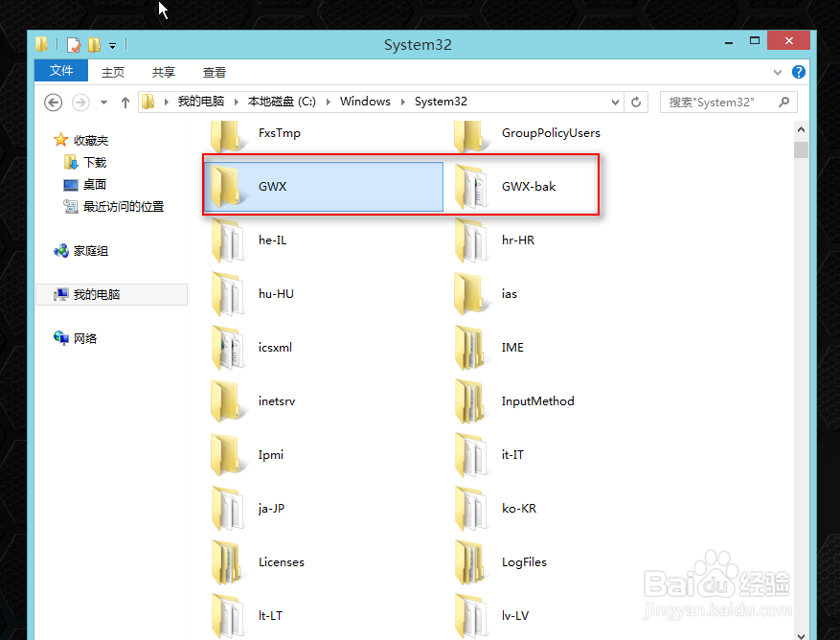The height and width of the screenshot is (640, 840).
Task: Click the back navigation arrow
Action: (53, 102)
